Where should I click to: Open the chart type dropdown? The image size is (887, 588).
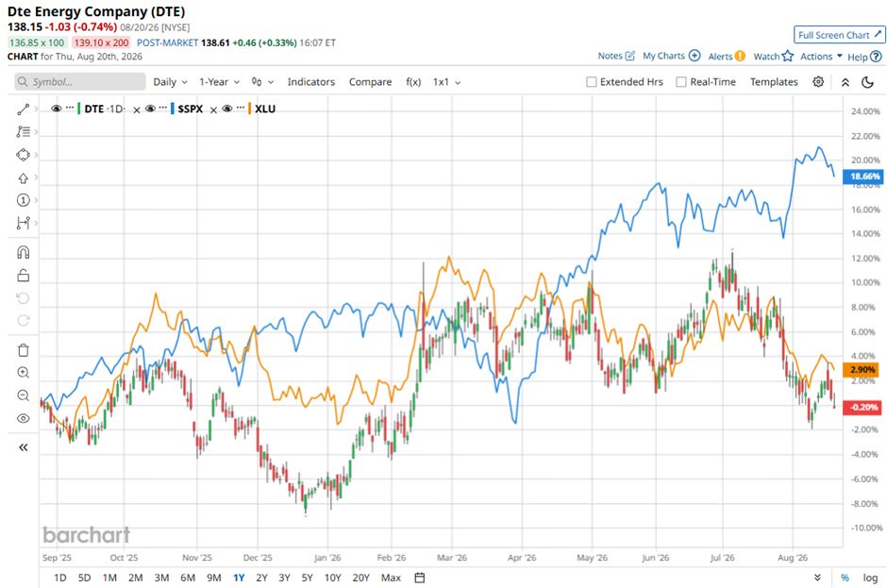click(x=262, y=82)
